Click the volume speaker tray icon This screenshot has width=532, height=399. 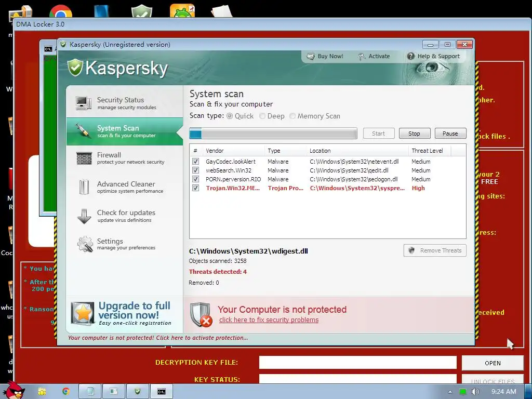(475, 392)
